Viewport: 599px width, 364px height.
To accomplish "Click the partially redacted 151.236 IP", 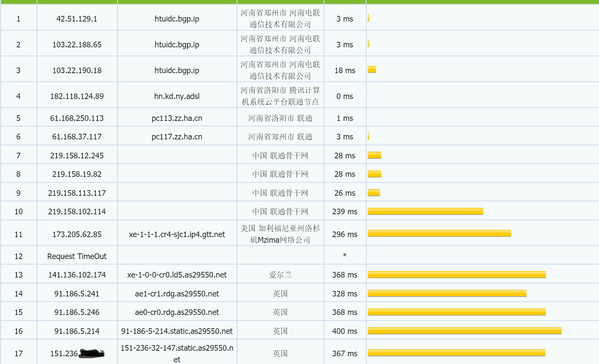I will (77, 354).
